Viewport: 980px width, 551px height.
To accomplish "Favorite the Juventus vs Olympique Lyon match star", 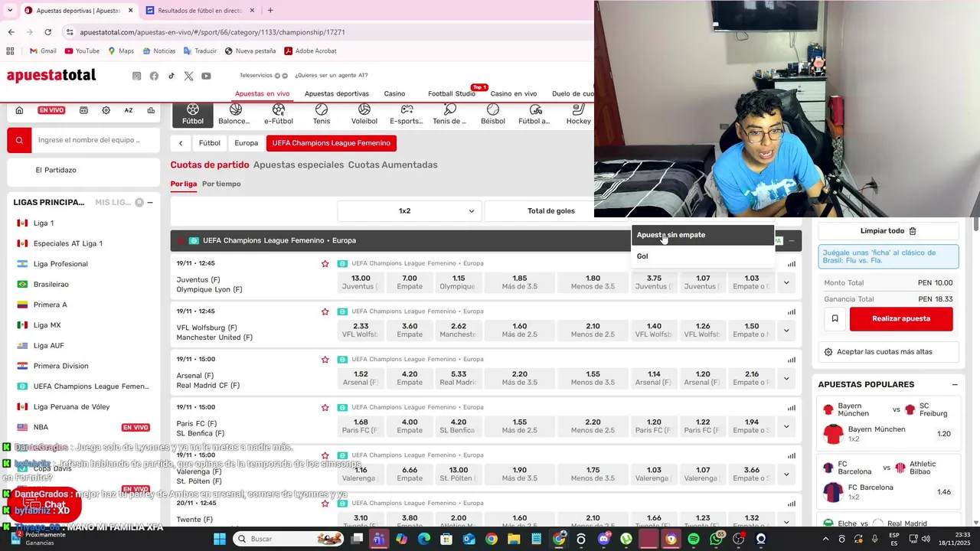I will pos(325,264).
